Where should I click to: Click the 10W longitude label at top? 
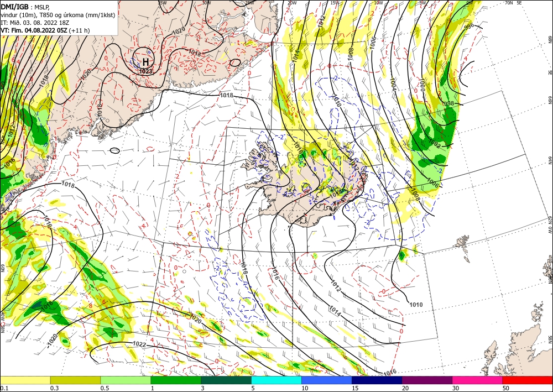(x=378, y=3)
